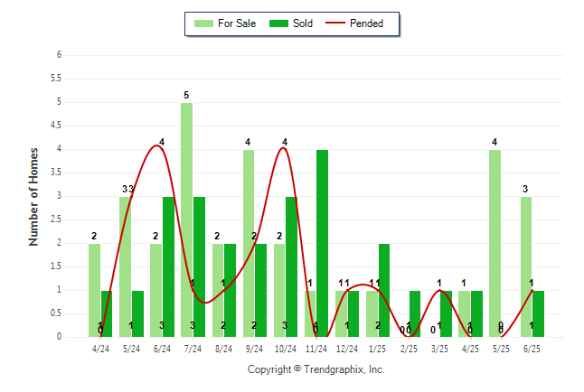Click the 6/25 x-axis label

[x=532, y=349]
